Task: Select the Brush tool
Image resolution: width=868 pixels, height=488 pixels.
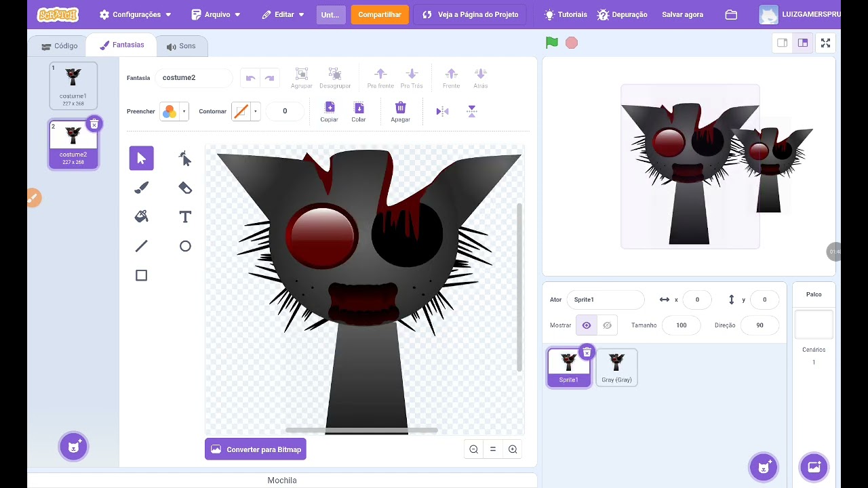Action: tap(142, 188)
